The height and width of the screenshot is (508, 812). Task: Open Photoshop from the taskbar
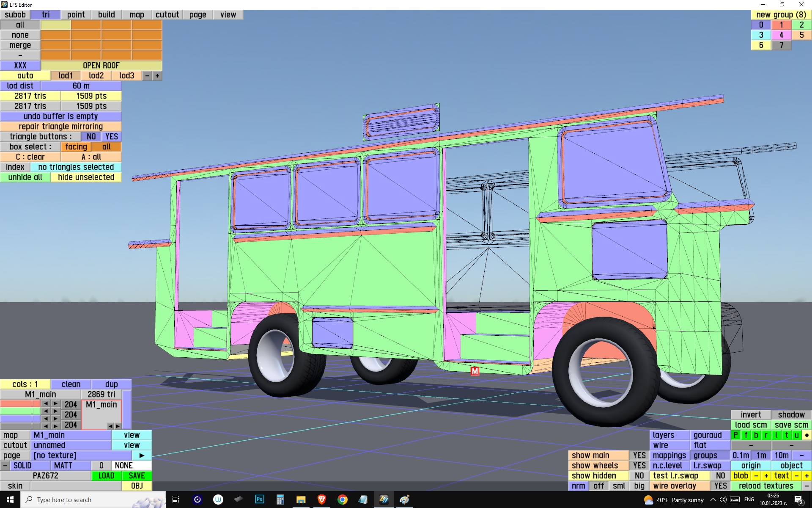[x=259, y=500]
